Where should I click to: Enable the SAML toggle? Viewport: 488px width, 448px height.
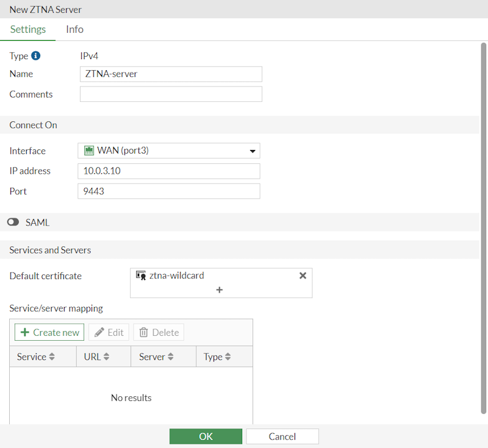13,223
